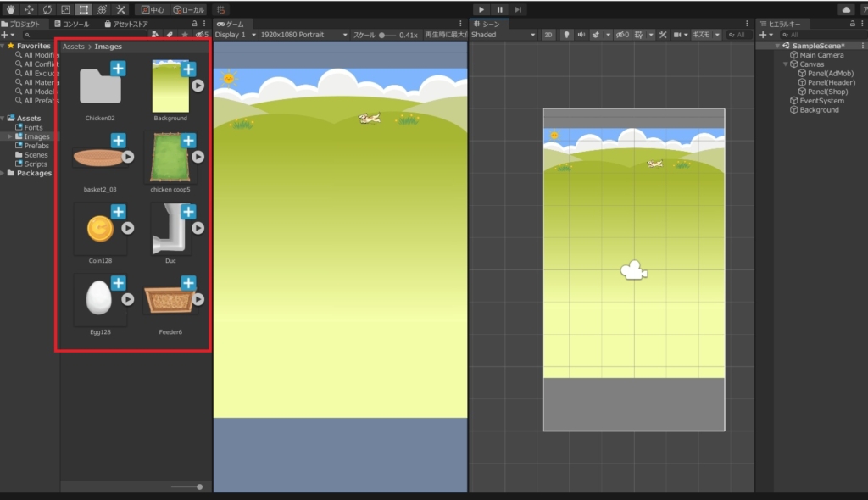Image resolution: width=868 pixels, height=500 pixels.
Task: Toggle scene lighting with the bulb icon
Action: tap(567, 35)
